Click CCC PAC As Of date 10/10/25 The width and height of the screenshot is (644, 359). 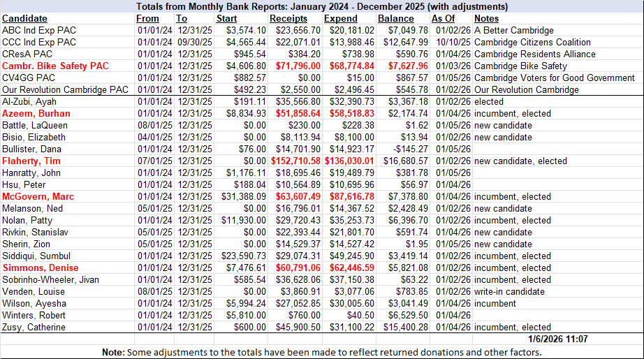(453, 43)
